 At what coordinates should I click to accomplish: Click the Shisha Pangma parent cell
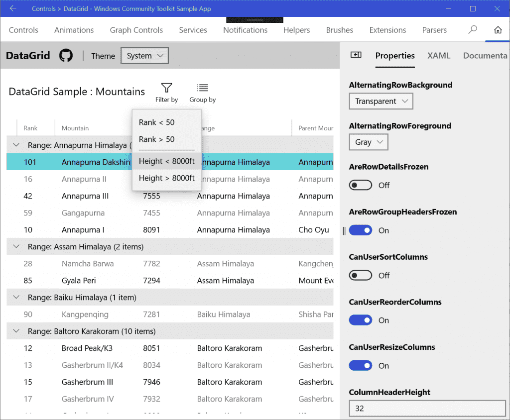(x=316, y=314)
